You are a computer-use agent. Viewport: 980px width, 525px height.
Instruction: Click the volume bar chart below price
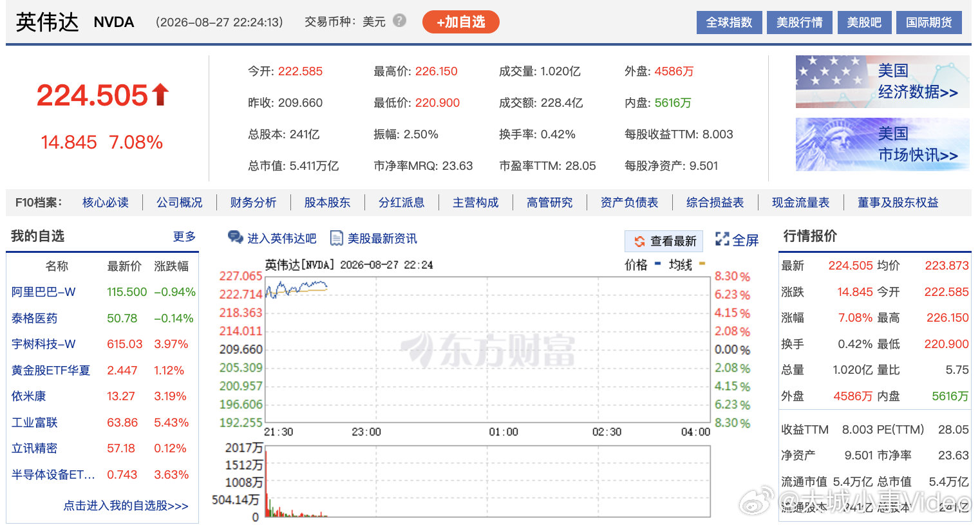pyautogui.click(x=487, y=481)
